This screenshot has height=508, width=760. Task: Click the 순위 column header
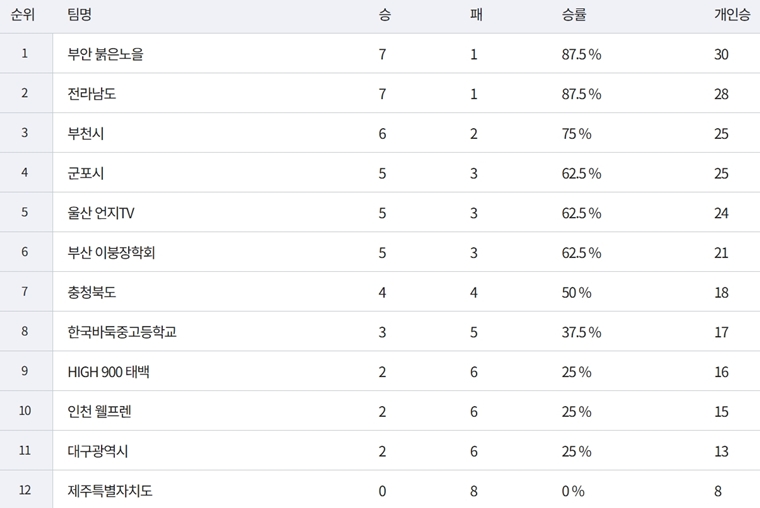click(x=24, y=16)
